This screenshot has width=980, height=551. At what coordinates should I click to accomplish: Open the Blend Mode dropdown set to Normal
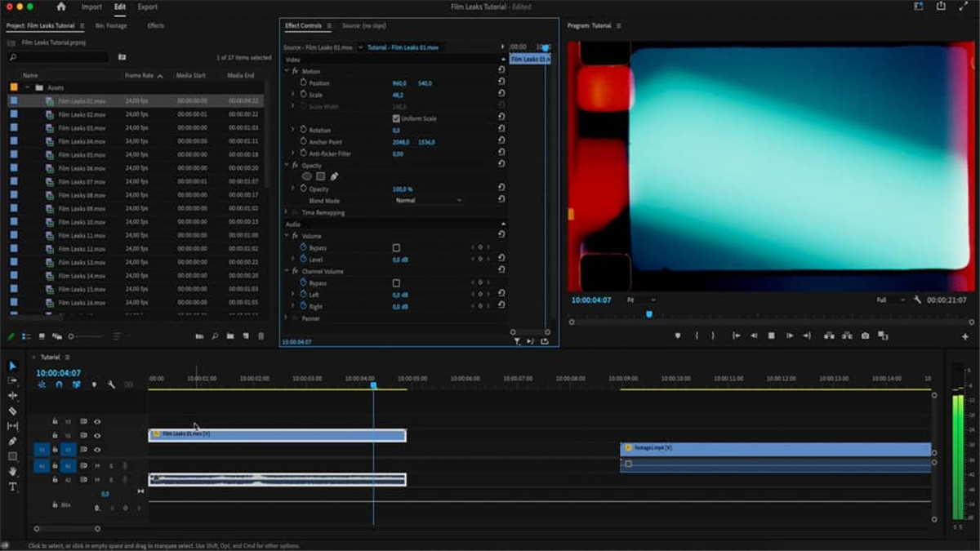point(429,199)
